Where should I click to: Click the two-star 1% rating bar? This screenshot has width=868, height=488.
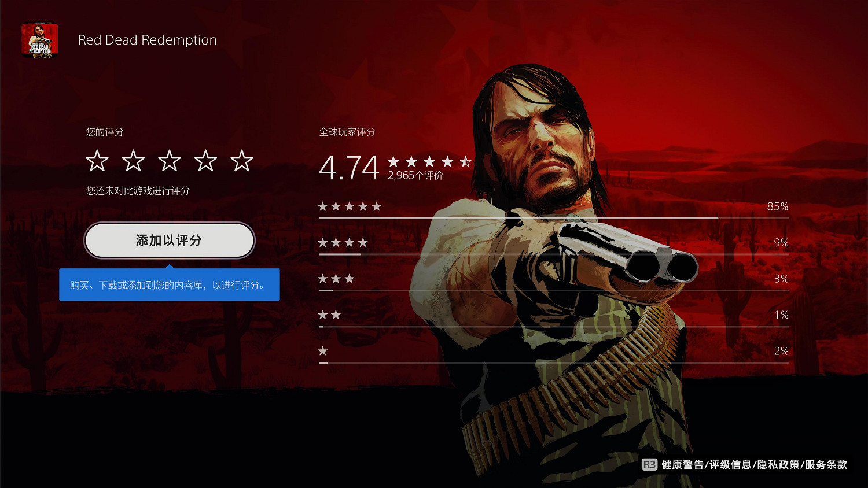tap(553, 327)
